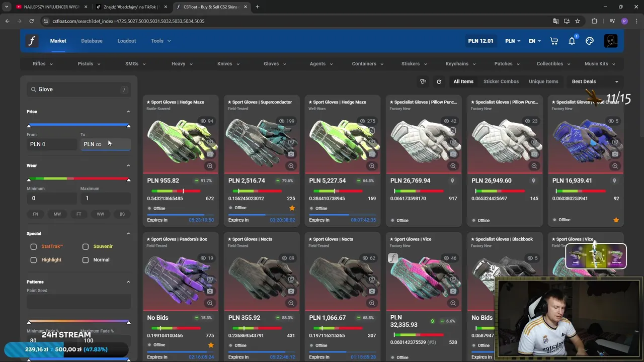This screenshot has width=644, height=362.
Task: Expand the Gloves category menu
Action: pyautogui.click(x=275, y=64)
